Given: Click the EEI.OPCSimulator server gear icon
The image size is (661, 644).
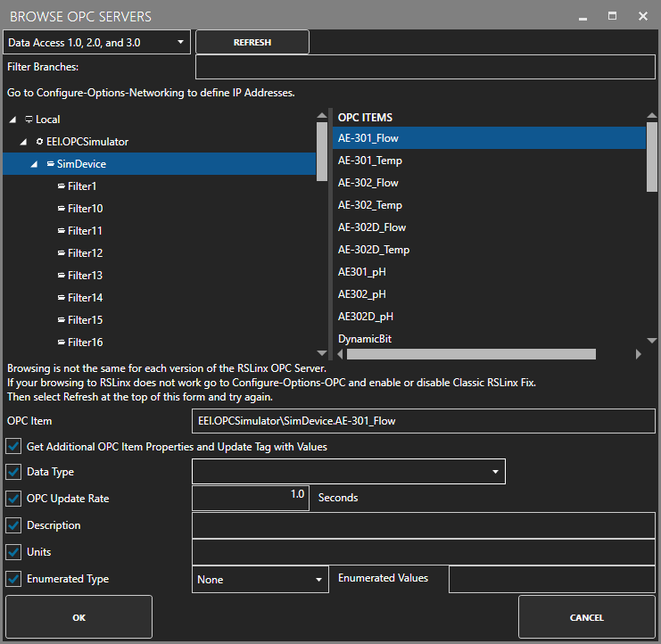Looking at the screenshot, I should (x=39, y=142).
